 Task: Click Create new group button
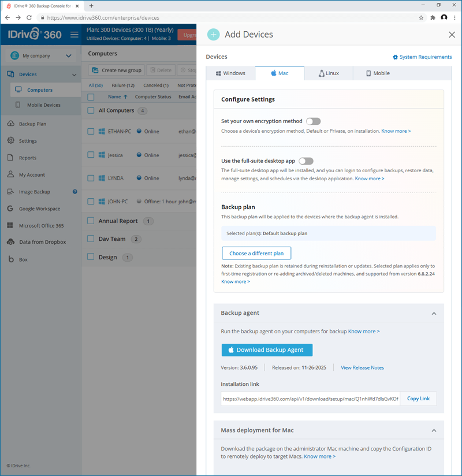pyautogui.click(x=117, y=70)
